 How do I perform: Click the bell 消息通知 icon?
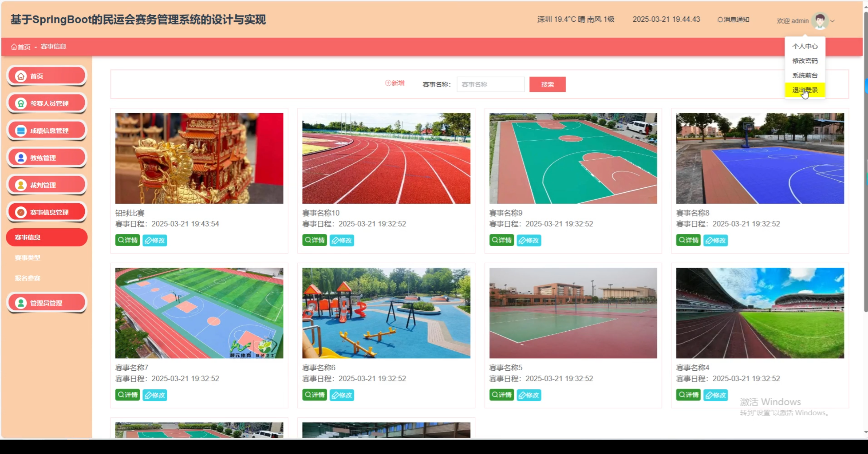pyautogui.click(x=720, y=20)
